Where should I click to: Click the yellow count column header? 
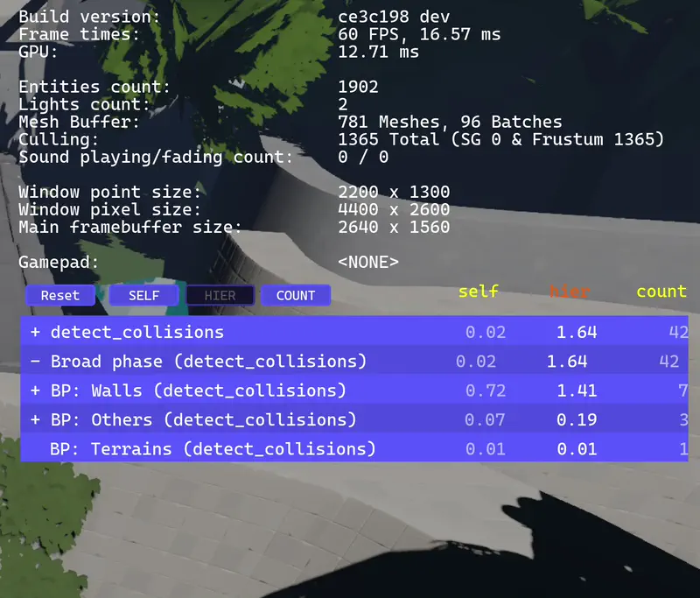[661, 292]
